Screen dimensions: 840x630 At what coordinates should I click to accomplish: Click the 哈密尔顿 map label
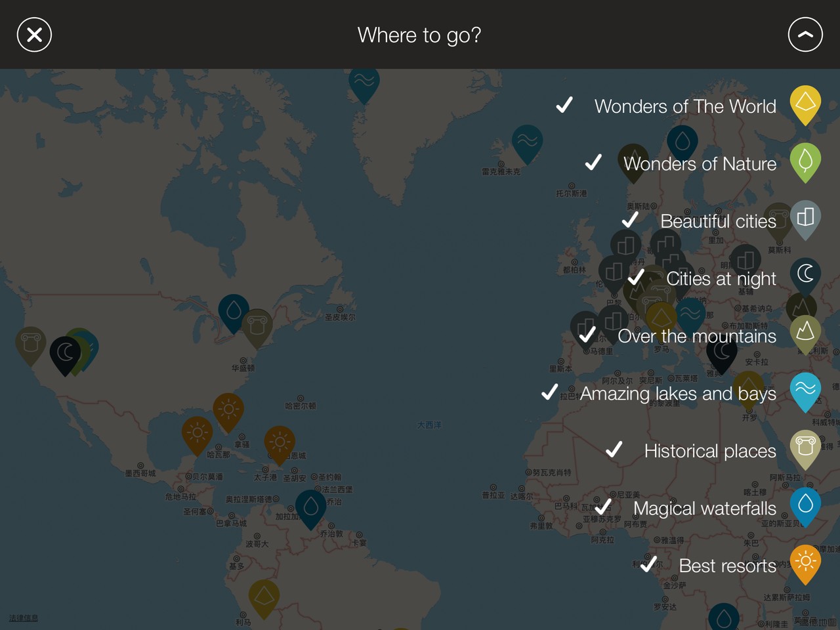[x=301, y=406]
